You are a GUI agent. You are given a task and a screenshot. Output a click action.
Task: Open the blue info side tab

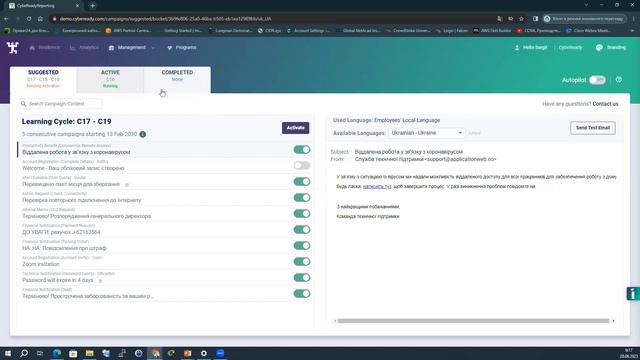coord(633,293)
